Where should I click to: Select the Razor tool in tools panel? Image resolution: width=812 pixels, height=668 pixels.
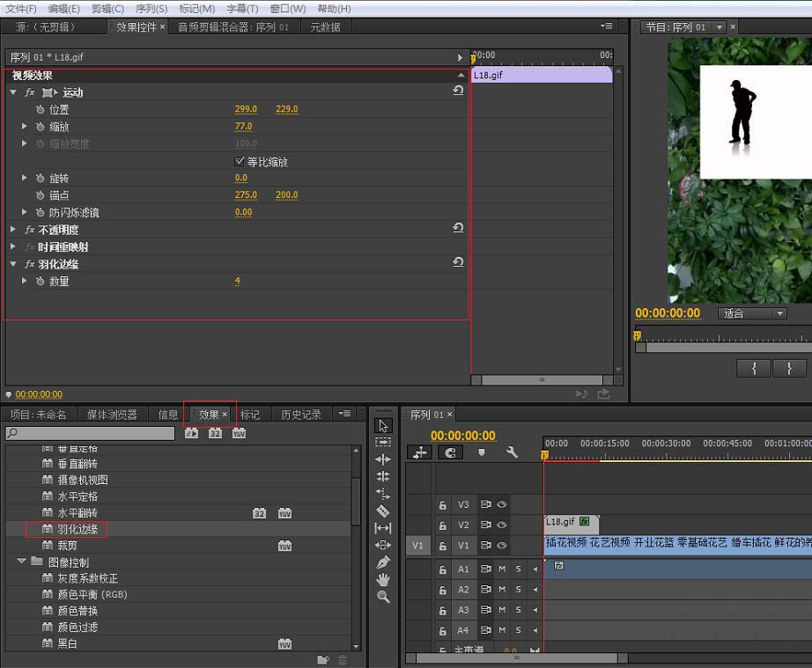pos(383,510)
